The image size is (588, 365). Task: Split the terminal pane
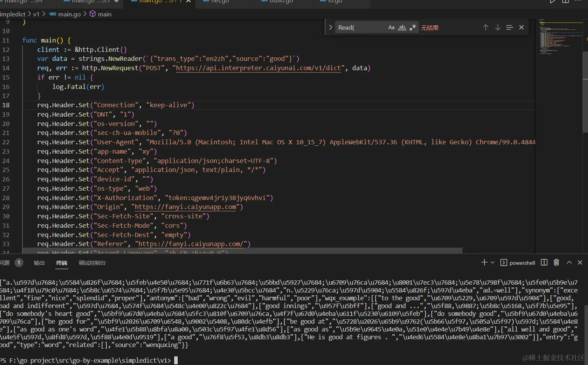click(544, 262)
